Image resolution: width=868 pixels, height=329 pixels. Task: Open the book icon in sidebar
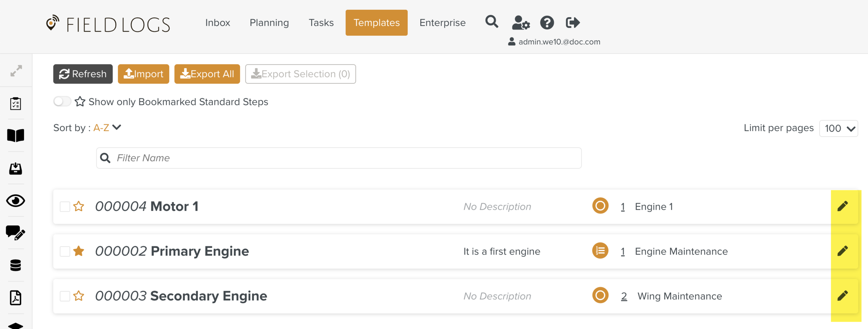pyautogui.click(x=16, y=136)
